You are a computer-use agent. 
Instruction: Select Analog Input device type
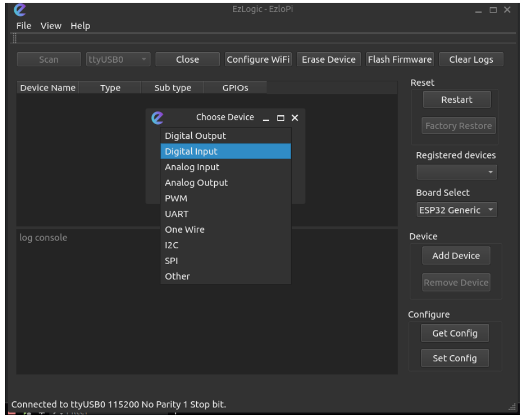click(x=226, y=167)
